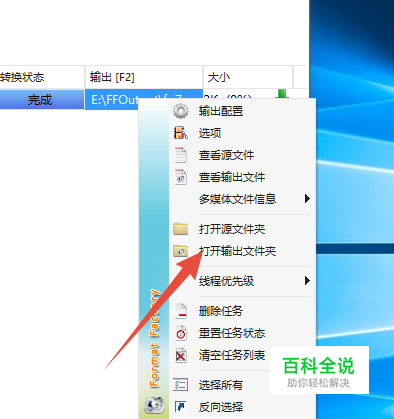
Task: Click the 转换状态 column header
Action: click(x=42, y=77)
